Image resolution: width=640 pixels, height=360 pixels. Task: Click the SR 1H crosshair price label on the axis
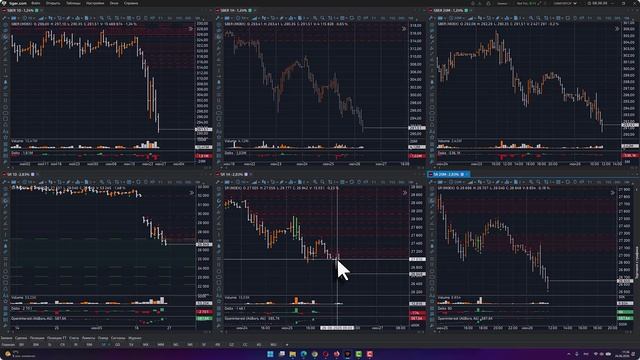coord(417,259)
